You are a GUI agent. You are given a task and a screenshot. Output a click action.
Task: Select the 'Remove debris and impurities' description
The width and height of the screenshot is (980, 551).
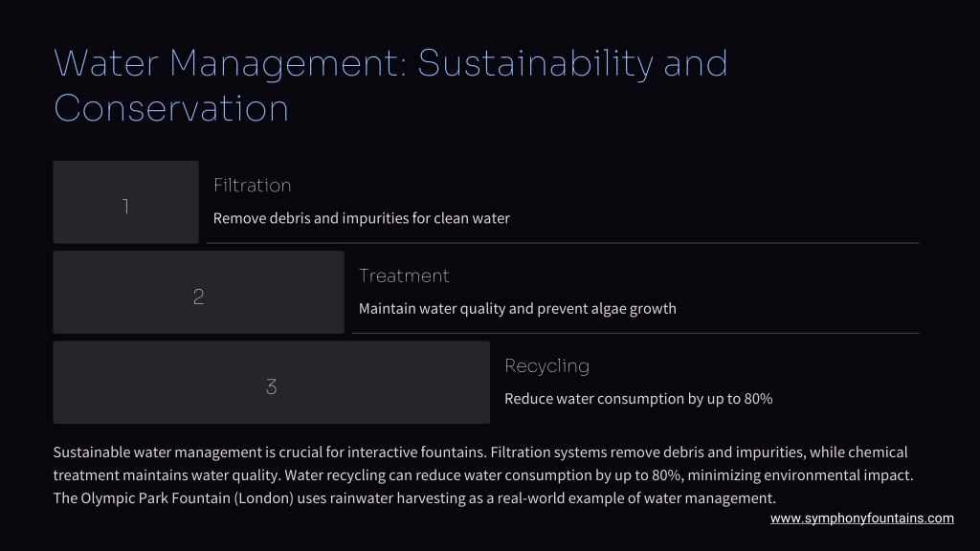[361, 218]
